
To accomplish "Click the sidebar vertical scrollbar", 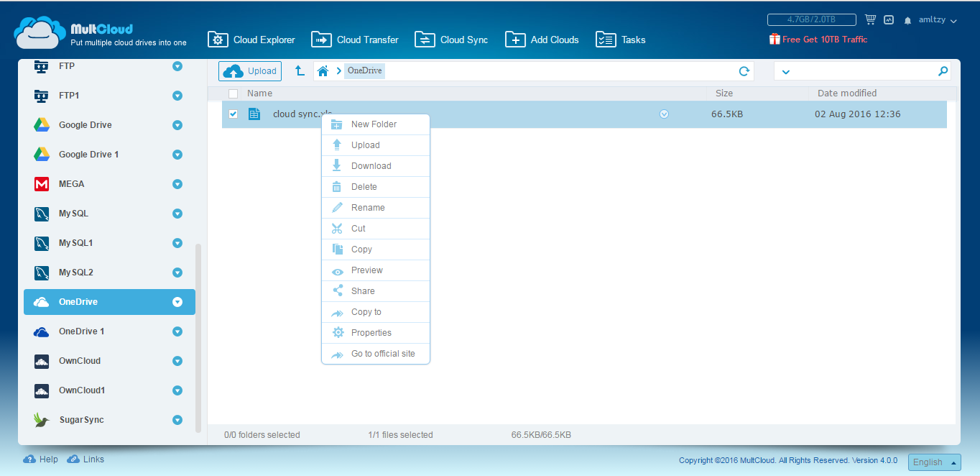I will pos(198,338).
